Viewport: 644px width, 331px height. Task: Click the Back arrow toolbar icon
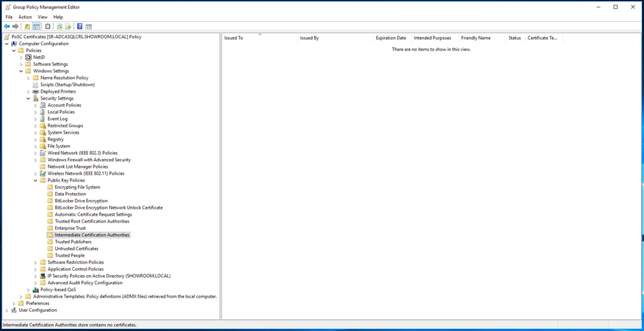[7, 27]
